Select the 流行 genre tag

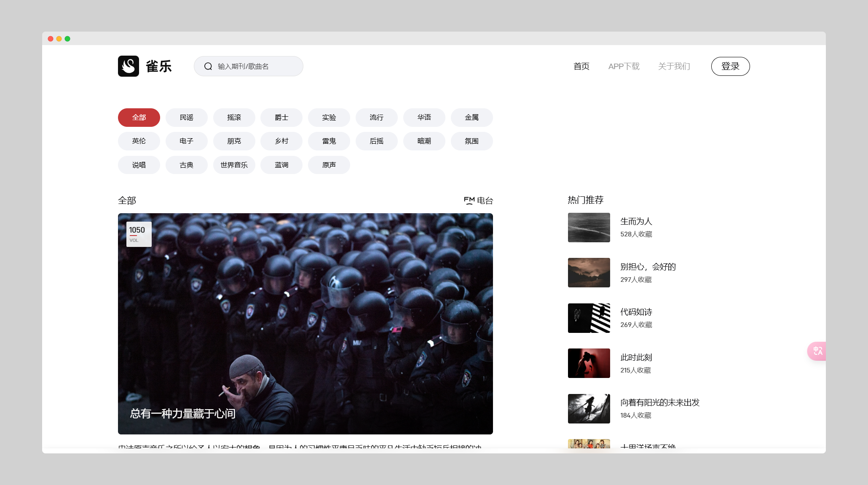[377, 118]
